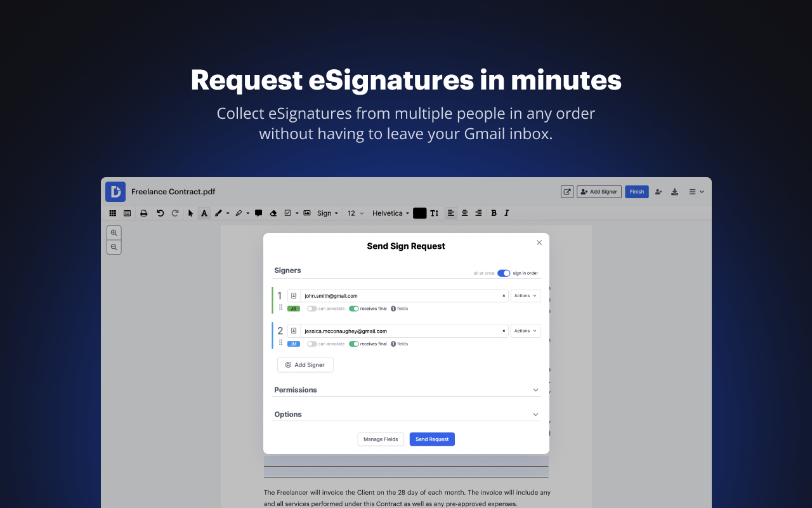Toggle italic formatting
The height and width of the screenshot is (508, 812).
coord(507,213)
